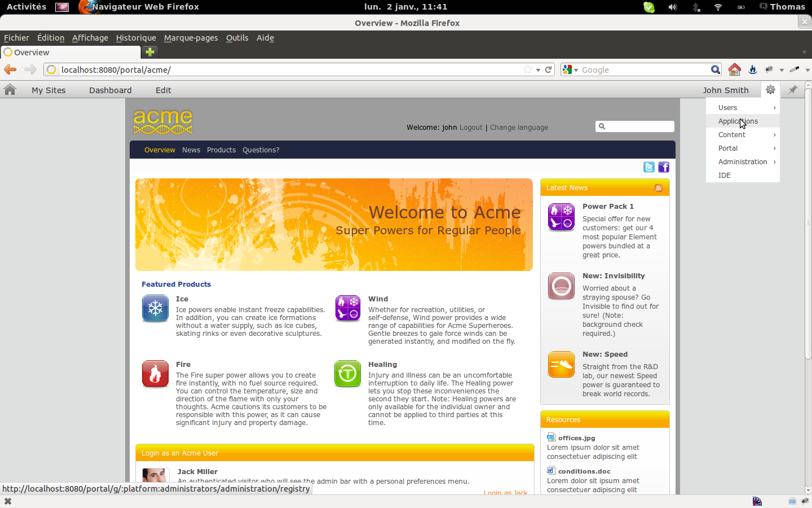Open a new tab with the plus button
The height and width of the screenshot is (508, 812).
point(150,52)
